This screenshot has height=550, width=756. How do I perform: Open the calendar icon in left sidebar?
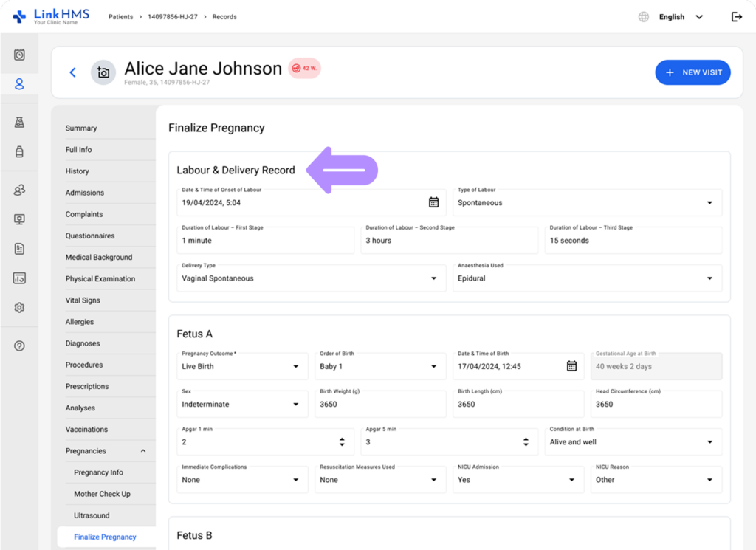click(19, 55)
